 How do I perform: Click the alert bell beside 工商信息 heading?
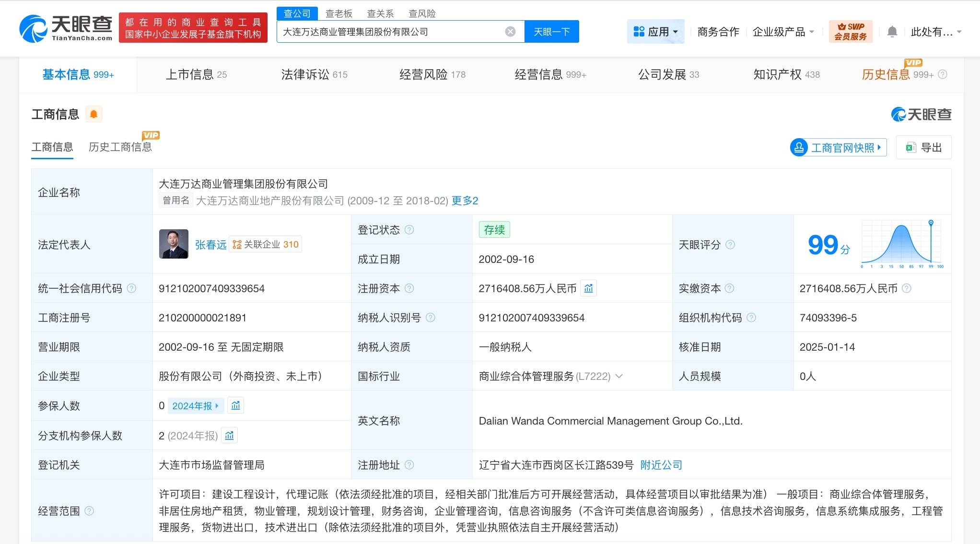point(94,114)
